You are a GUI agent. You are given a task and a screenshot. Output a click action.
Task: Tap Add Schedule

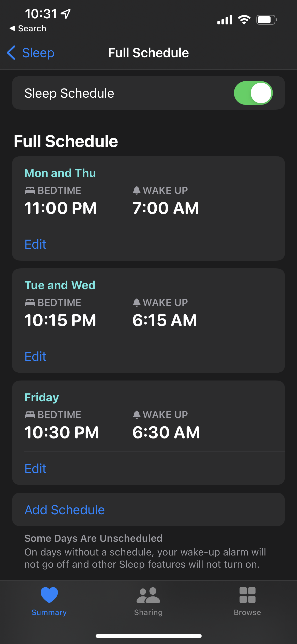tap(65, 510)
